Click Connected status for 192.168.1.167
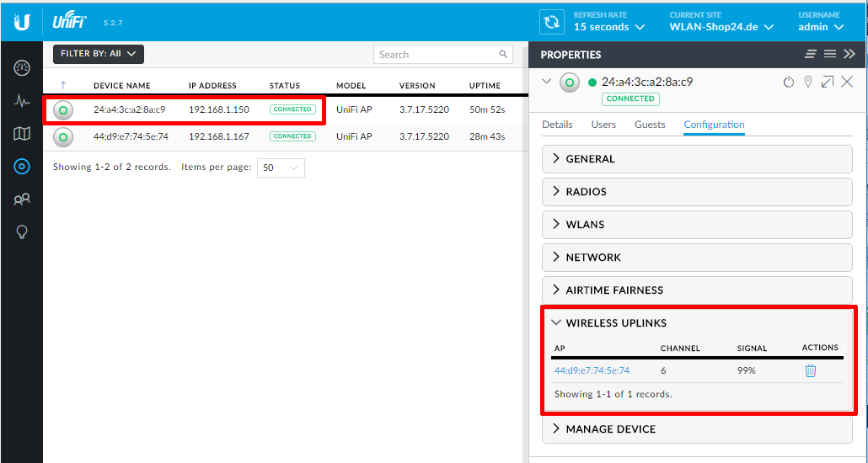868x463 pixels. [x=292, y=136]
